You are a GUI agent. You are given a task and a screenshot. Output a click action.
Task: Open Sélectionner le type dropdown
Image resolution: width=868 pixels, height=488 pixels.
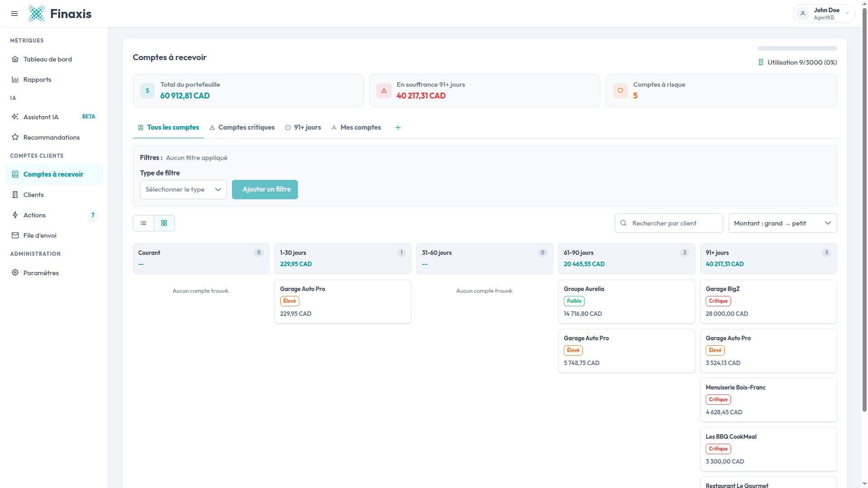183,189
